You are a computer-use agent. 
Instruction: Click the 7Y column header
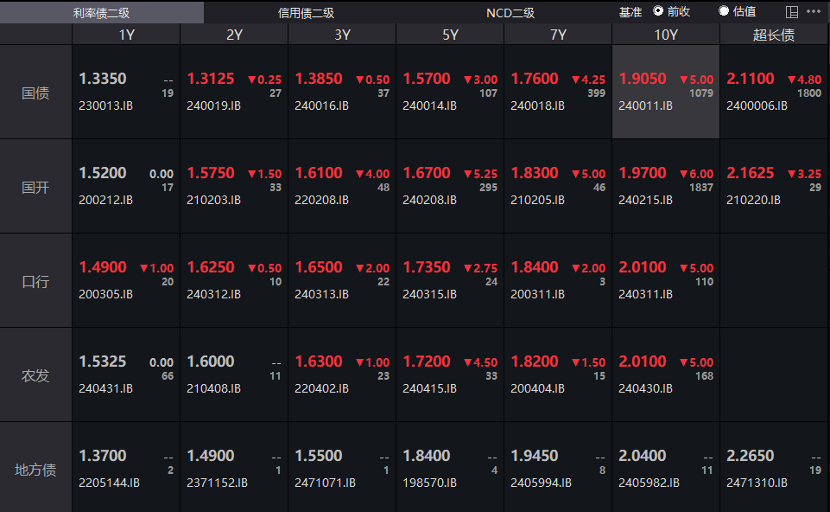557,34
